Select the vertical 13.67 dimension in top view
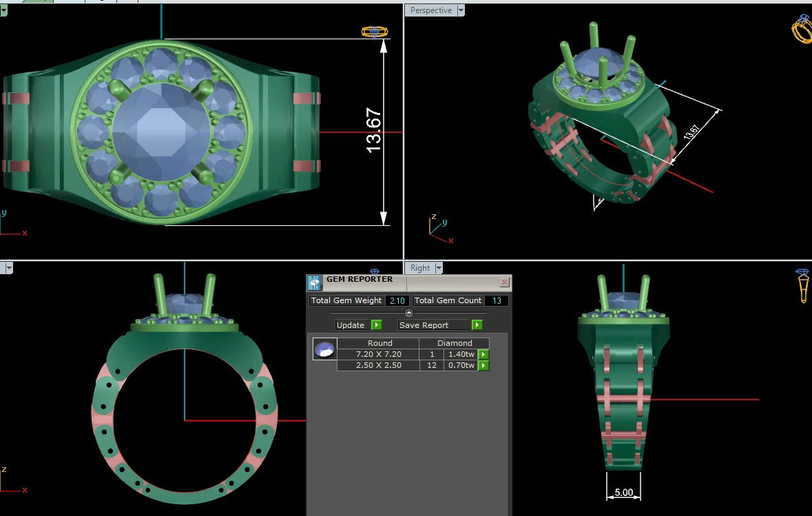Viewport: 812px width, 516px height. 374,130
